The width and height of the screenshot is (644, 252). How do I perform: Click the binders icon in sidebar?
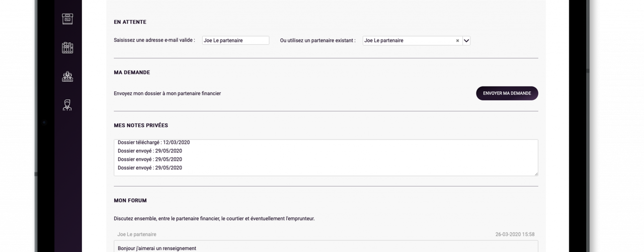[67, 48]
